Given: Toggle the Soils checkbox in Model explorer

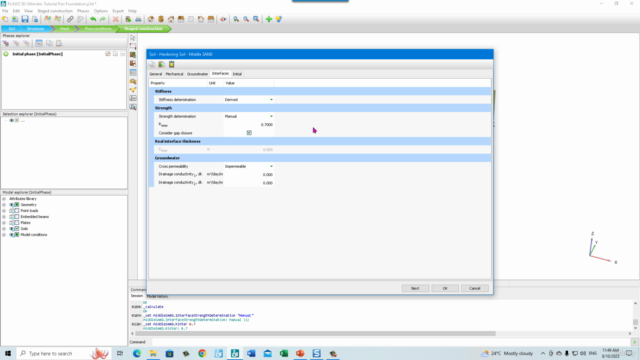Looking at the screenshot, I should click(x=17, y=229).
